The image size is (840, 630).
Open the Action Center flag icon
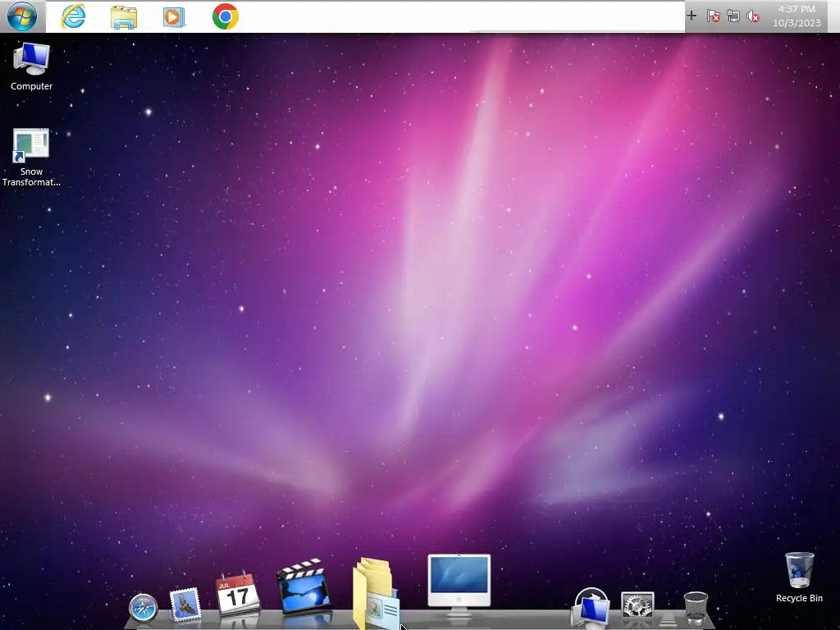click(x=713, y=16)
